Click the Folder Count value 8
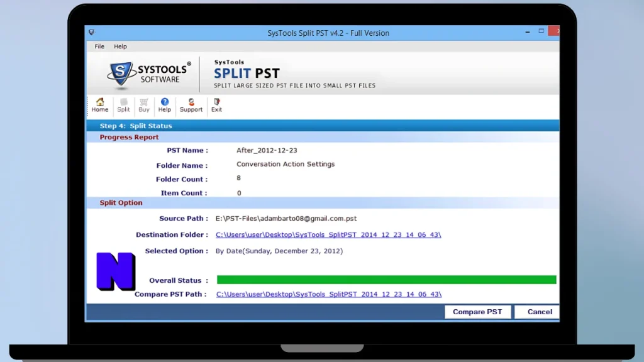Viewport: 644px width, 362px height. point(238,178)
